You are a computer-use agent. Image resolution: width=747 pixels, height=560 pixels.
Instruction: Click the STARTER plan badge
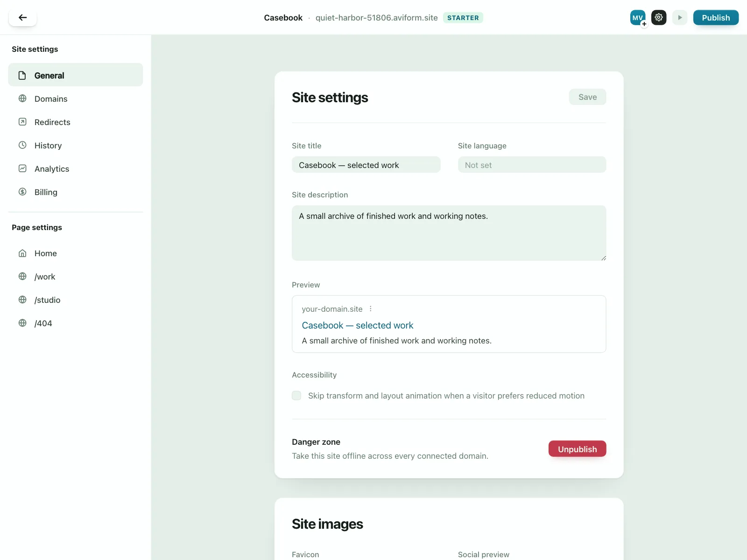pyautogui.click(x=463, y=18)
